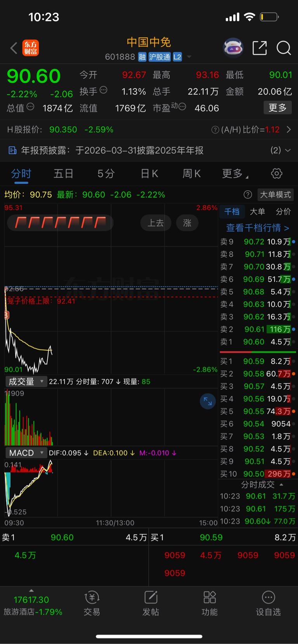Expand the index ticker up arrow
The height and width of the screenshot is (644, 298).
tap(31, 591)
